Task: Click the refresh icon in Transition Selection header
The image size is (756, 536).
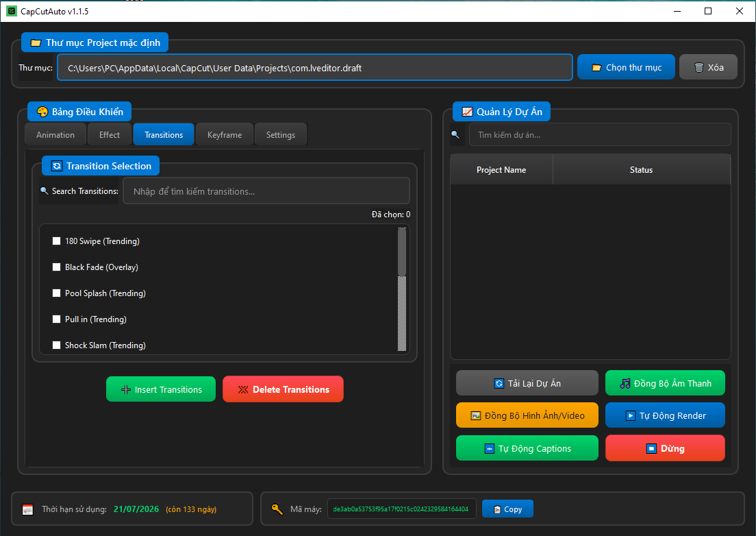Action: click(57, 166)
